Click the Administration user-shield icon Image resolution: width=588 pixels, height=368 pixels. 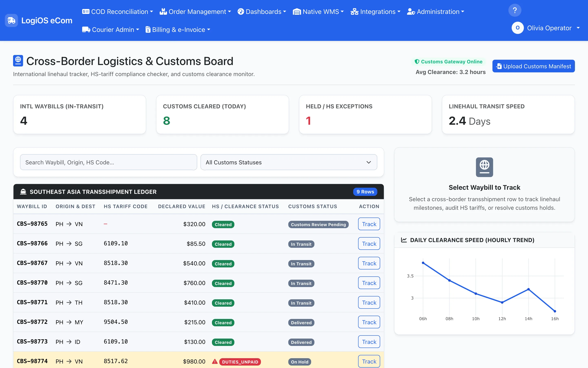pos(411,12)
